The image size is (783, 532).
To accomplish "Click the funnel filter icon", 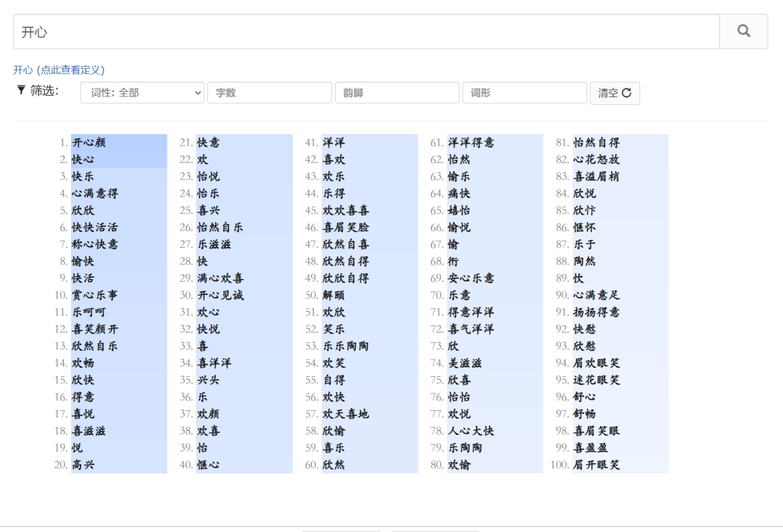I will pyautogui.click(x=21, y=91).
